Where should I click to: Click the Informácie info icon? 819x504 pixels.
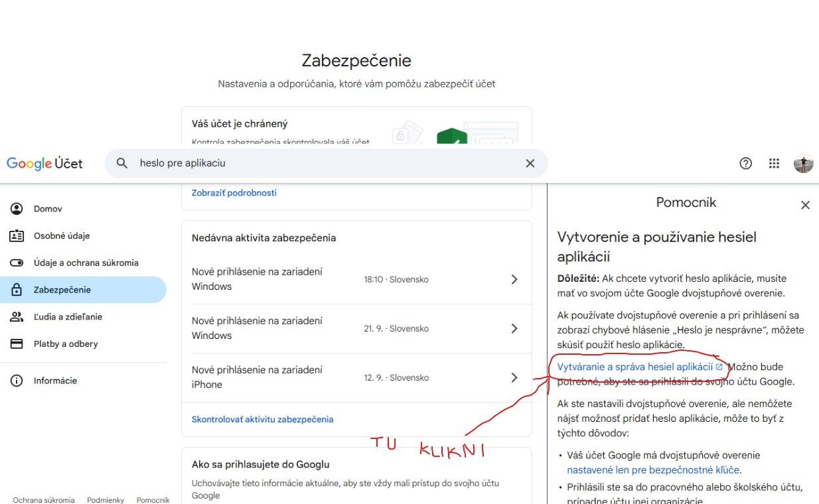(x=17, y=381)
